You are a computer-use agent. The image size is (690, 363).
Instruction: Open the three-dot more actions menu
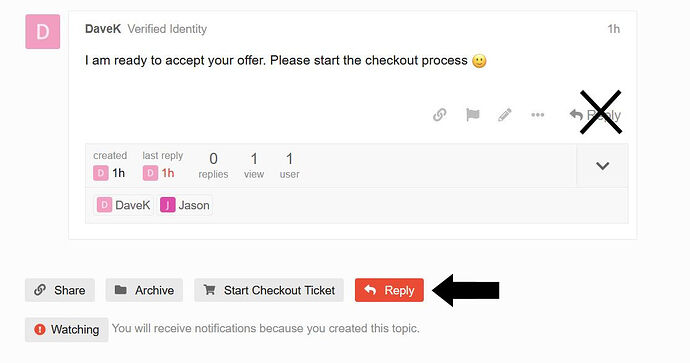[537, 115]
